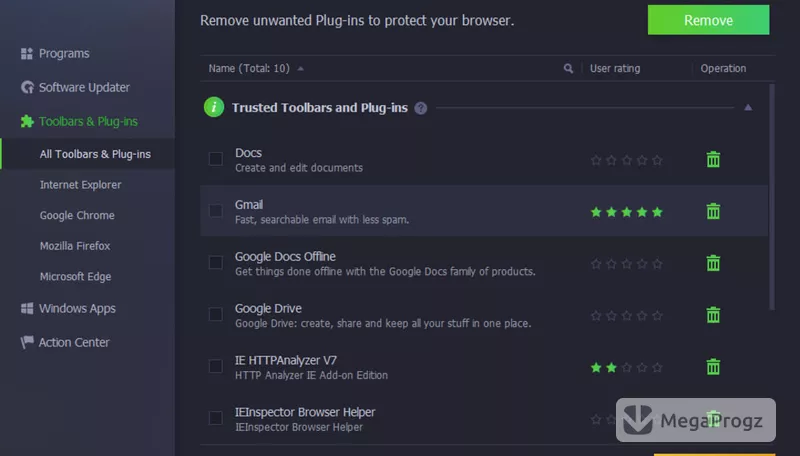
Task: Rate Google Drive stars
Action: 627,316
